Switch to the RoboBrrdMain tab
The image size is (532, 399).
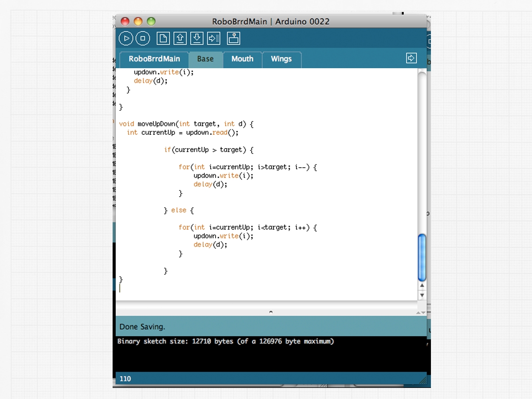(154, 59)
